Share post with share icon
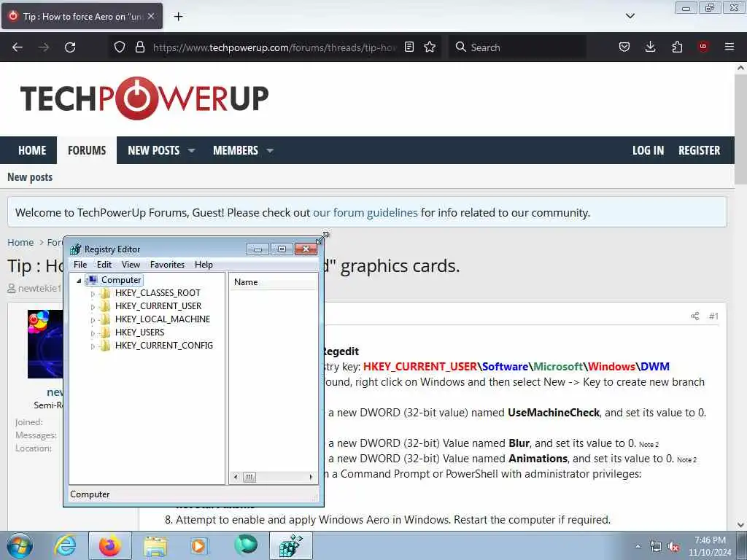This screenshot has height=560, width=747. tap(695, 316)
